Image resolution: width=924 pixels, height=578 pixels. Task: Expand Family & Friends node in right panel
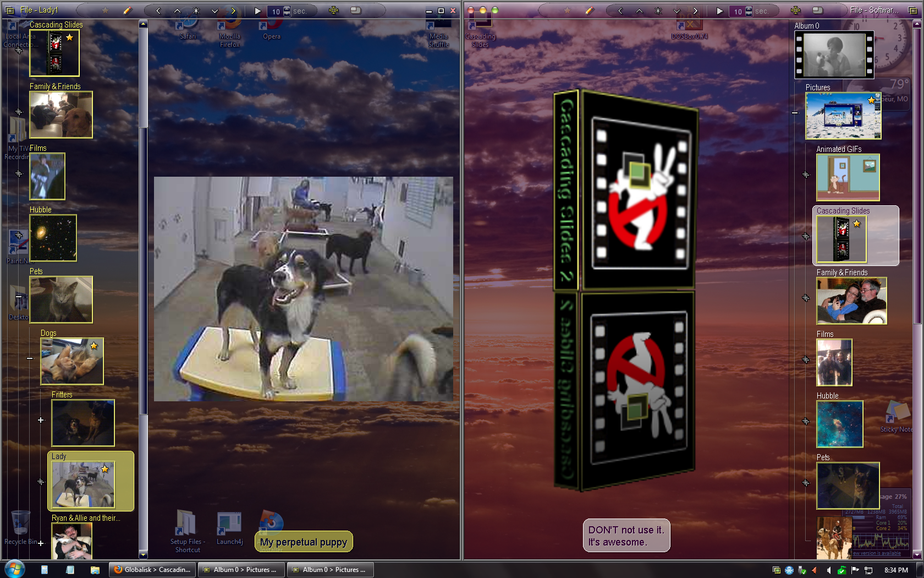[x=806, y=298]
